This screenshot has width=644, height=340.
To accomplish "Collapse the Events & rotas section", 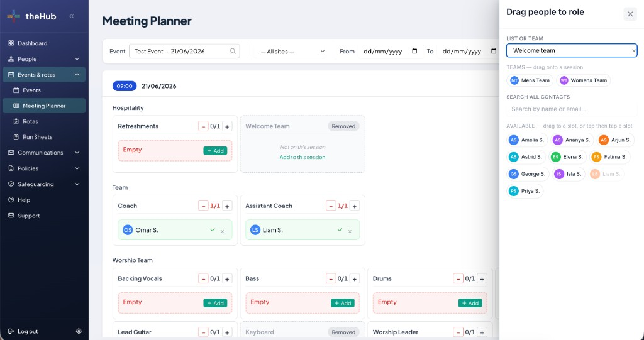I will pyautogui.click(x=44, y=75).
